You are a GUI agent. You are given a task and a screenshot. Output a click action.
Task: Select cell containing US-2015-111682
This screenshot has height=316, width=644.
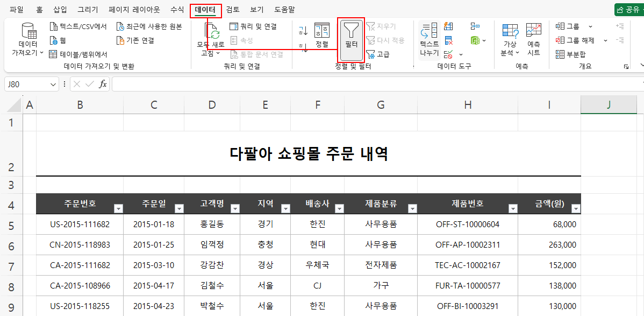pos(80,224)
